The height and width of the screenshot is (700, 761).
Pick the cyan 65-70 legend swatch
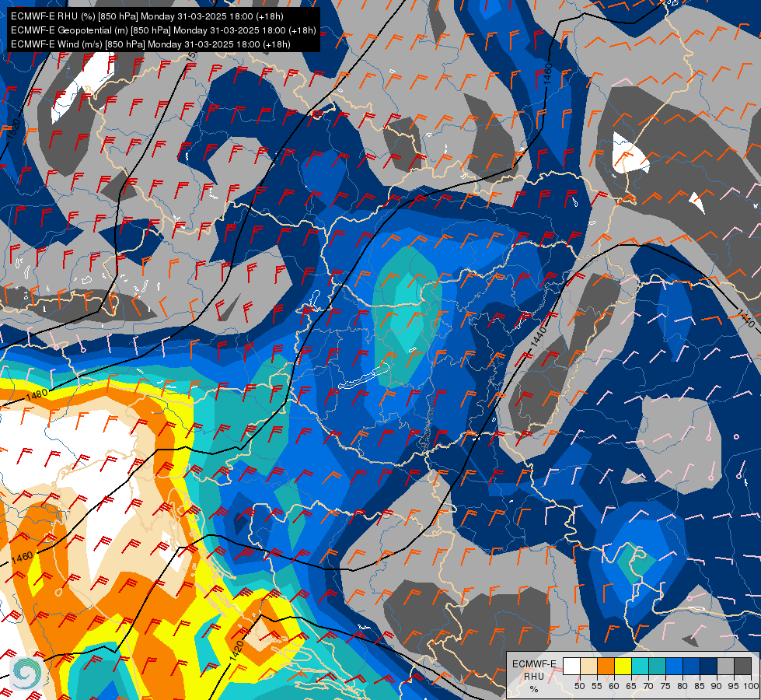click(x=640, y=666)
